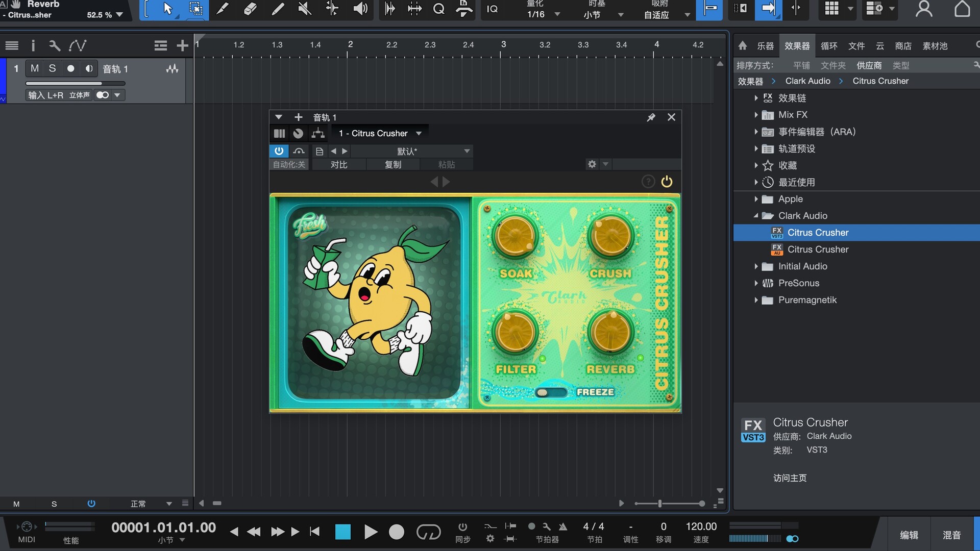Select the Listen speaker tool
Image resolution: width=980 pixels, height=551 pixels.
pos(360,9)
